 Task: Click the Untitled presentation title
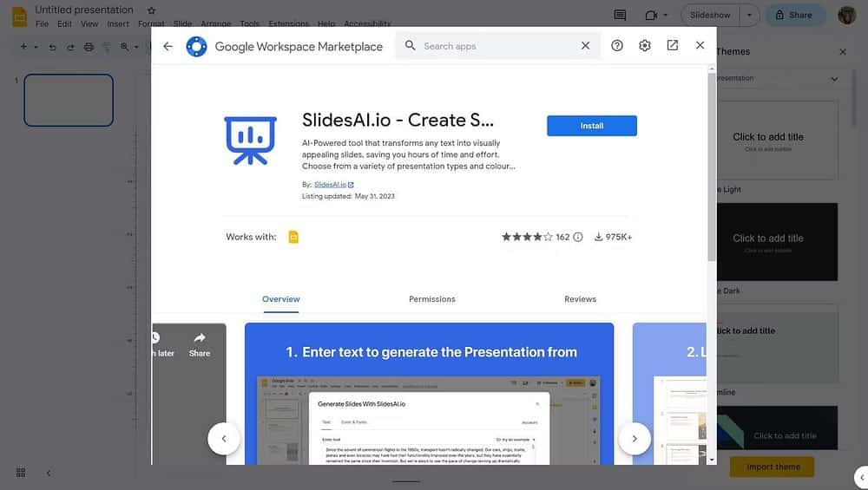tap(84, 10)
